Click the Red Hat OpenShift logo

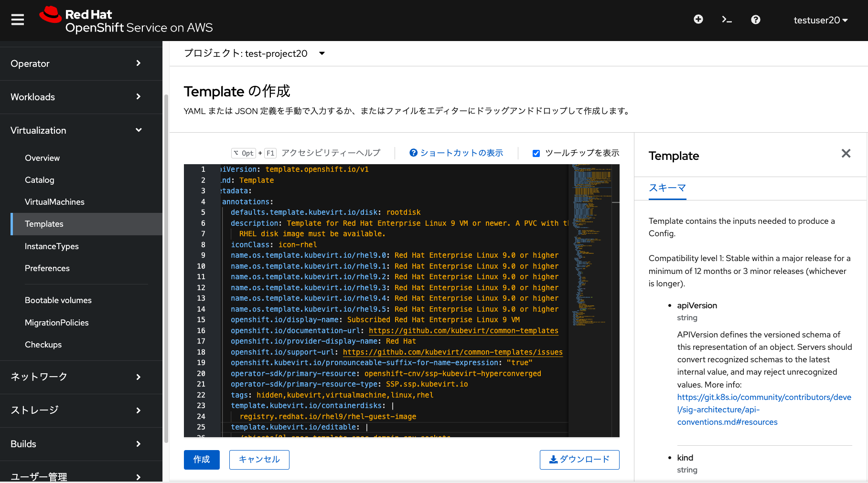pos(126,20)
